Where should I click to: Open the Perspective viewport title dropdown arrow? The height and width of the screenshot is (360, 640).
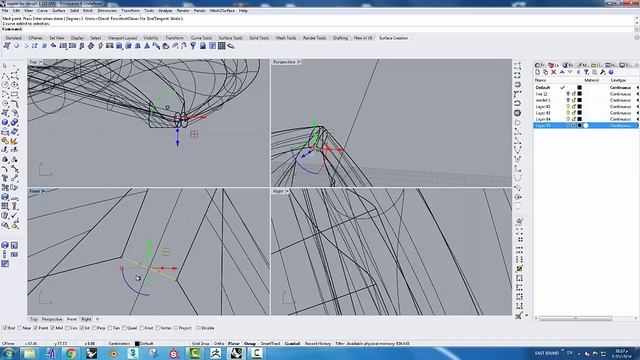tap(299, 62)
